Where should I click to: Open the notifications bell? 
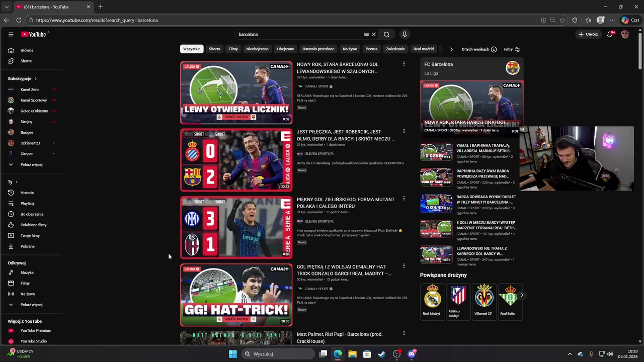pos(610,34)
